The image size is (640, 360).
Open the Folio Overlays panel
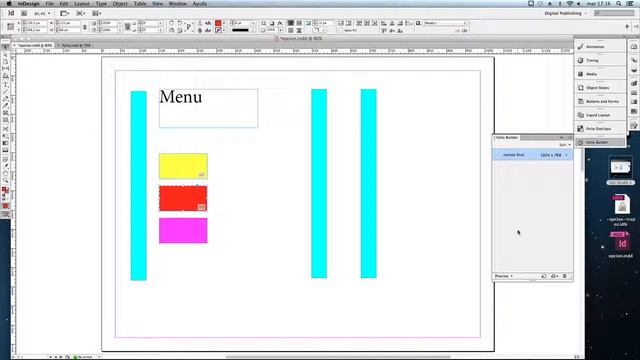tap(600, 129)
